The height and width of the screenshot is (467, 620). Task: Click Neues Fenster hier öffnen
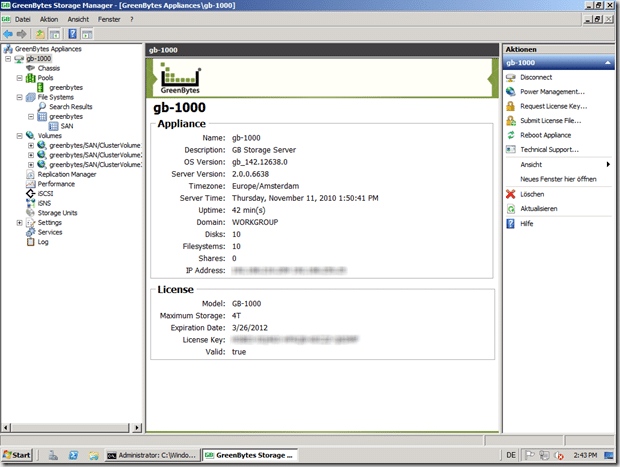tap(558, 179)
